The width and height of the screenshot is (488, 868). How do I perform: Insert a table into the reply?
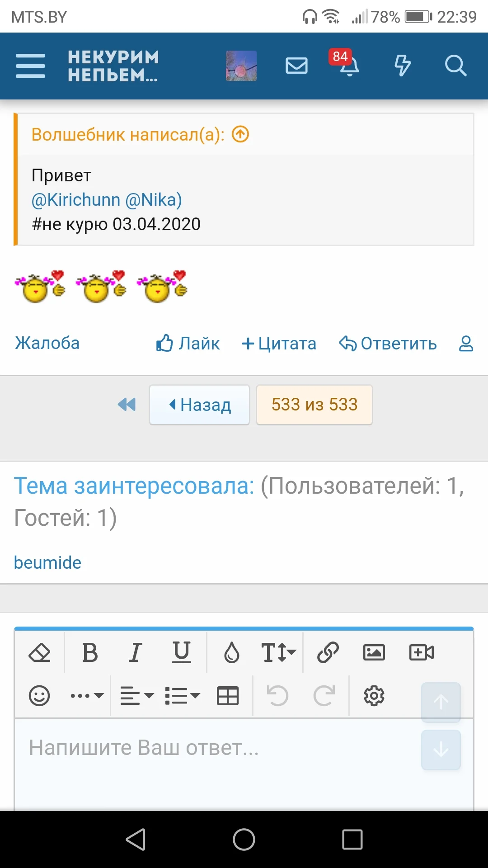[228, 696]
